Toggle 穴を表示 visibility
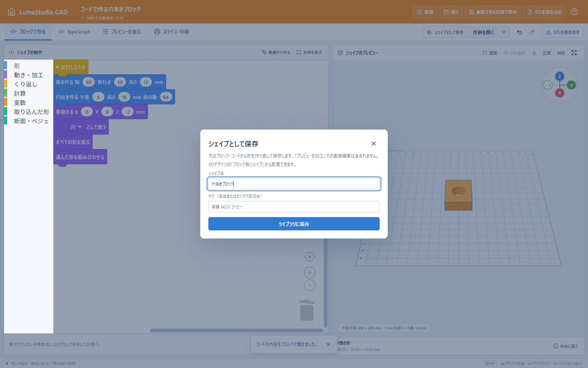Viewport: 588px width, 368px height. click(514, 53)
